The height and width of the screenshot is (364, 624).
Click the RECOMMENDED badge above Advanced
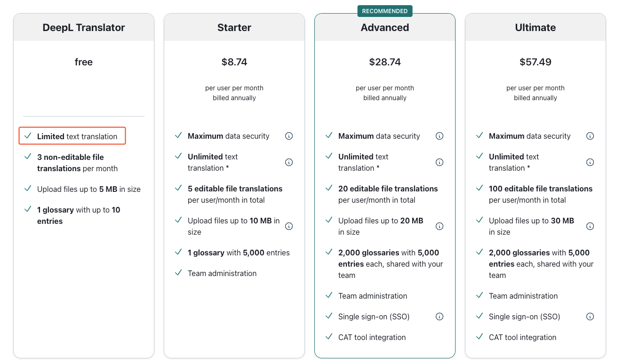pos(385,11)
